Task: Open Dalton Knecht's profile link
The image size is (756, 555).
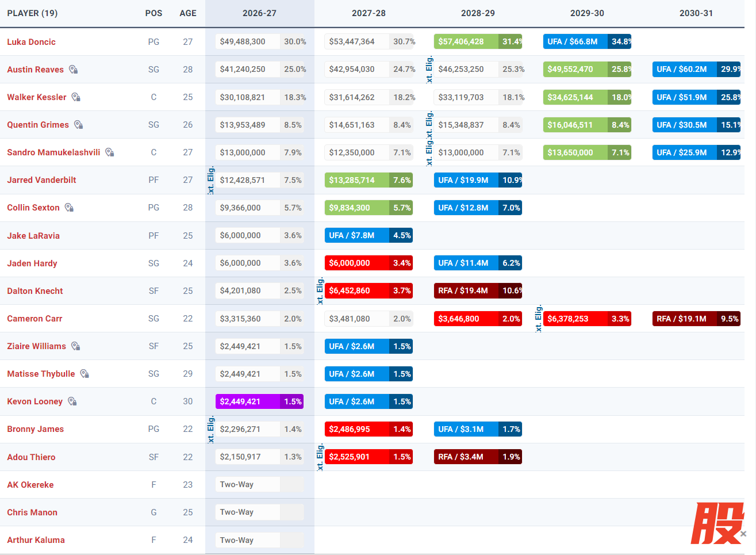Action: 35,291
